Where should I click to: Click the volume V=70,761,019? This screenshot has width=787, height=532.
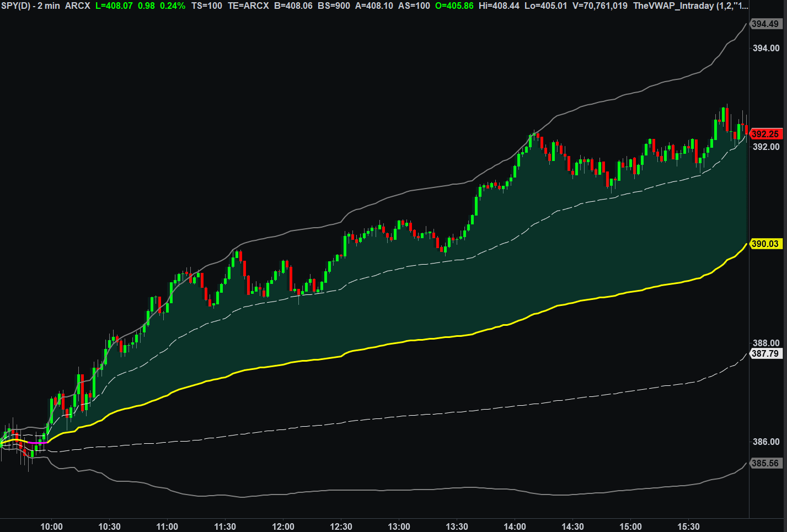click(599, 6)
